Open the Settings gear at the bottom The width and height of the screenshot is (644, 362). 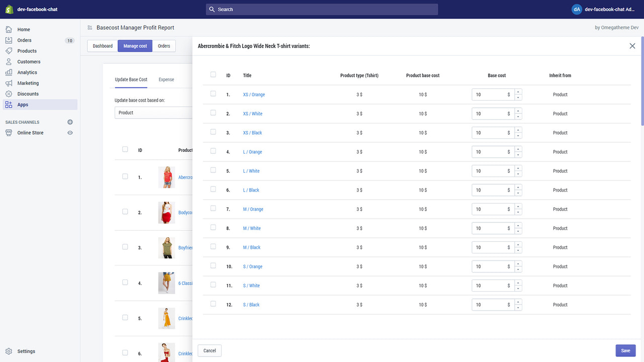pos(9,351)
